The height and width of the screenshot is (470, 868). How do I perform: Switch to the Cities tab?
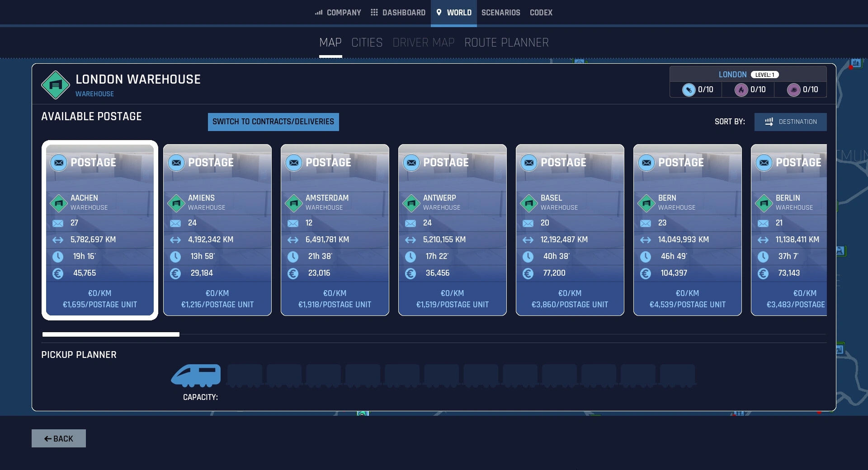tap(367, 43)
